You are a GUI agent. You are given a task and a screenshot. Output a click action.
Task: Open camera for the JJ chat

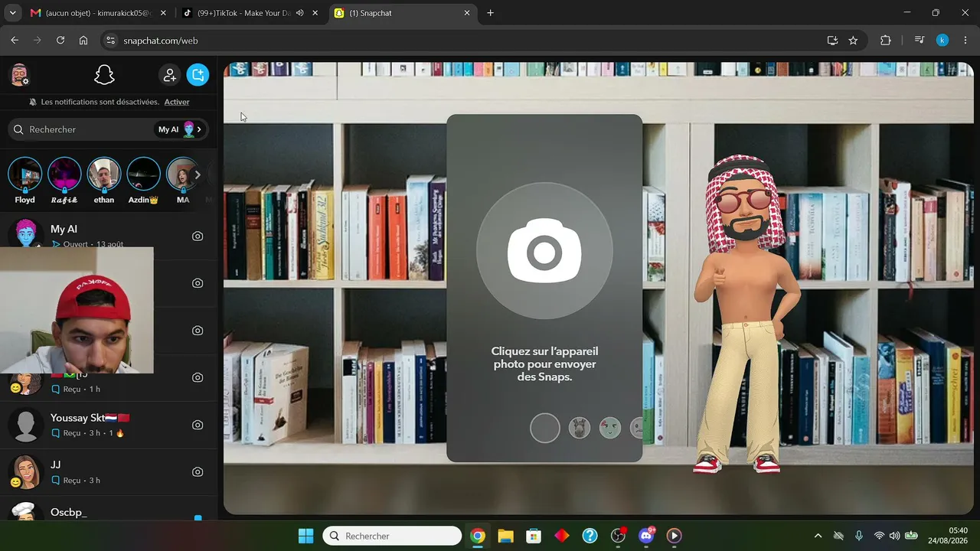[198, 472]
